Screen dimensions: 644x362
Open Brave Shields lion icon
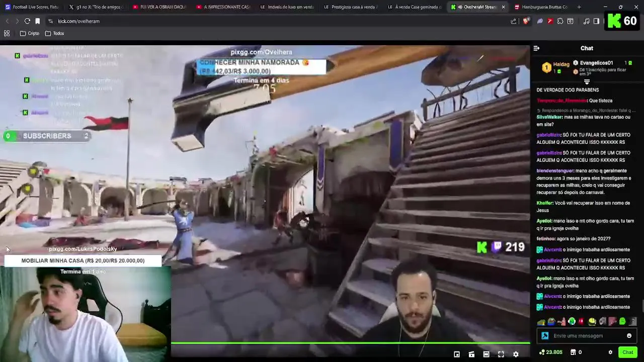point(526,21)
